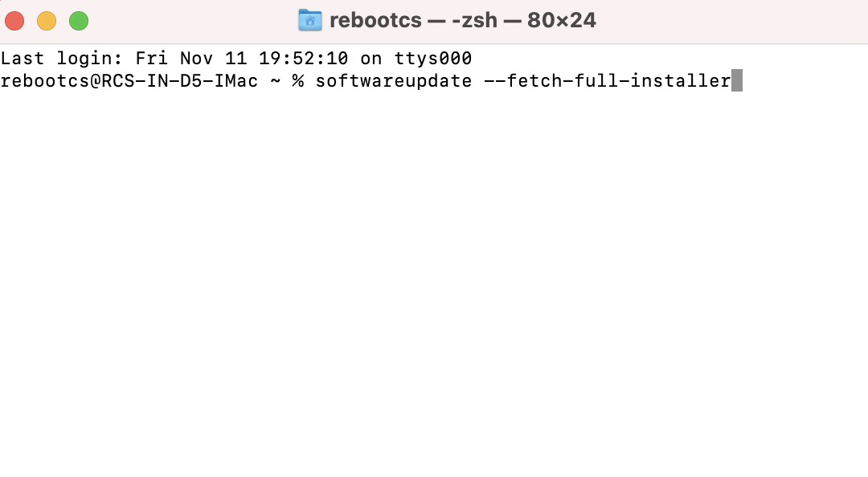Click the block cursor after the command

pyautogui.click(x=737, y=81)
